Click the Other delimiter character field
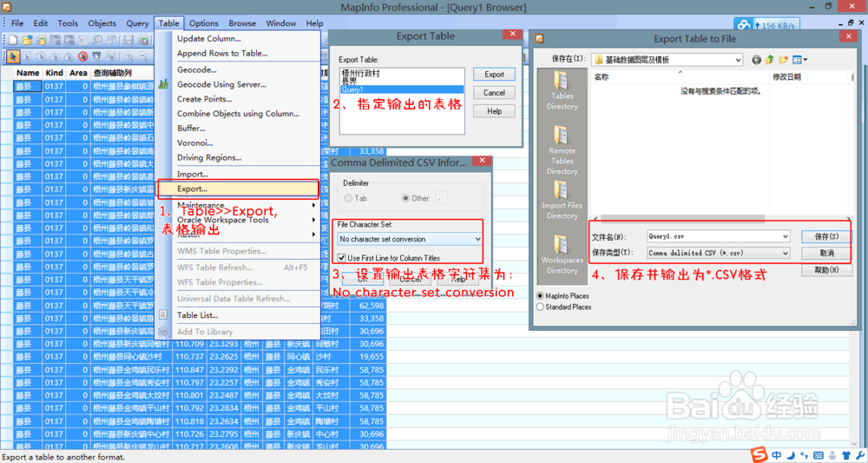Viewport: 868px width, 463px height. click(x=441, y=198)
